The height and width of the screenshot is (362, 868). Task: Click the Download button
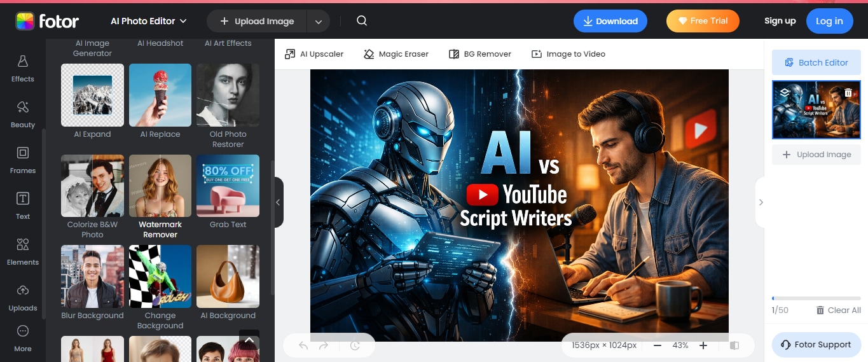click(610, 21)
